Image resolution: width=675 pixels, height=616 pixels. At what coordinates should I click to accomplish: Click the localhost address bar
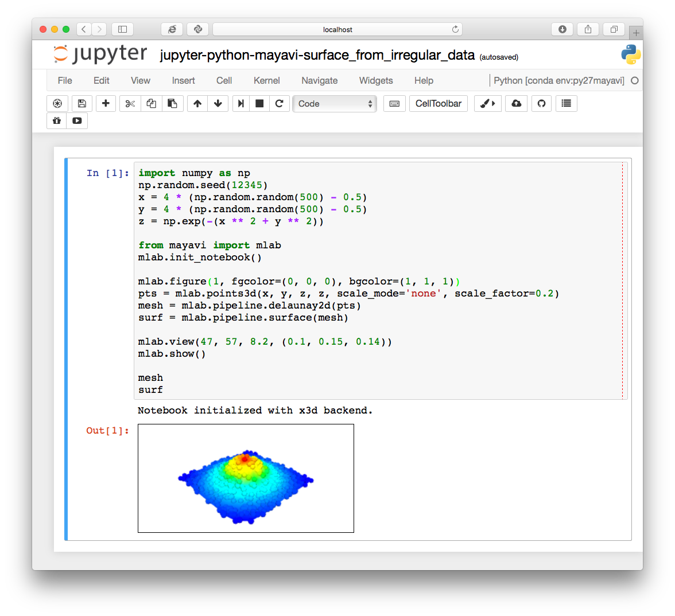(338, 29)
